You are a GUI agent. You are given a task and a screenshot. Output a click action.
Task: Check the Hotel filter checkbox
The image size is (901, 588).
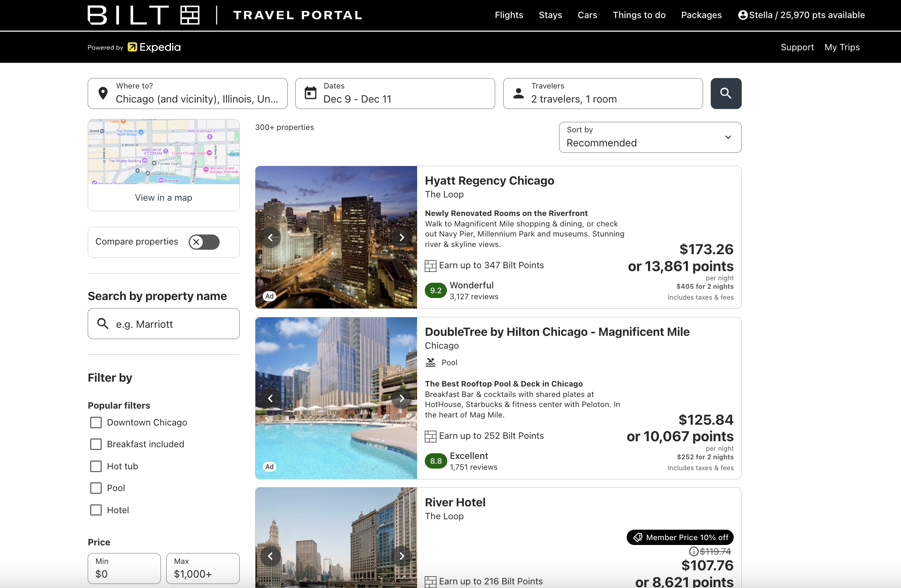96,510
